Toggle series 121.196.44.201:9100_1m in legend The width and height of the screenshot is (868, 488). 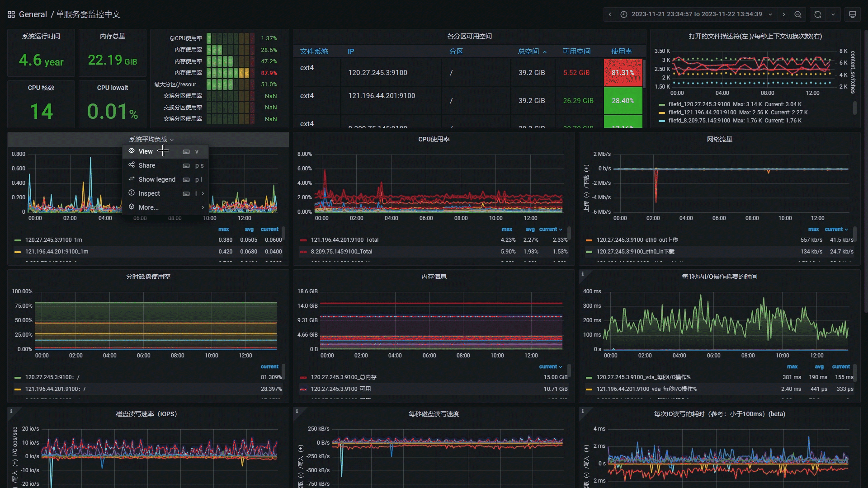pyautogui.click(x=57, y=252)
